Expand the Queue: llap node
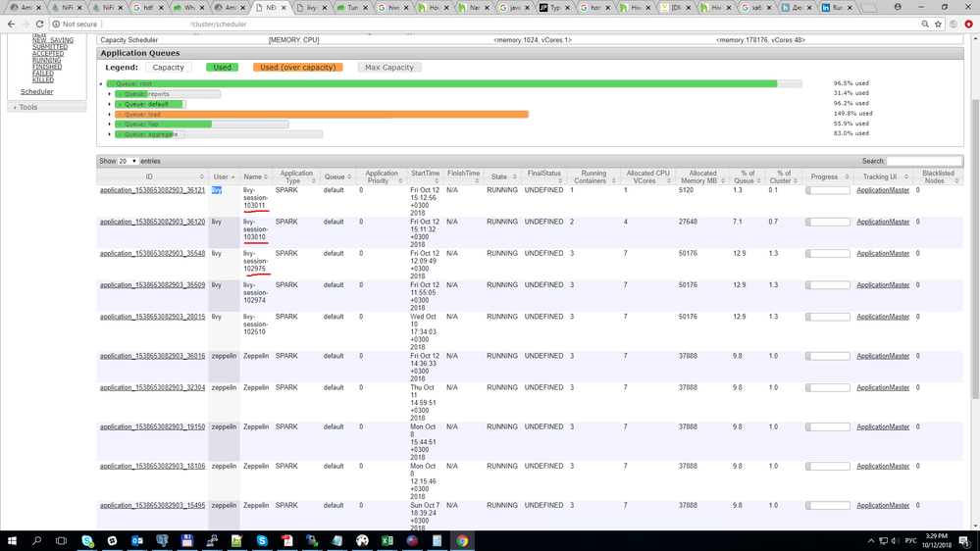 (x=109, y=125)
